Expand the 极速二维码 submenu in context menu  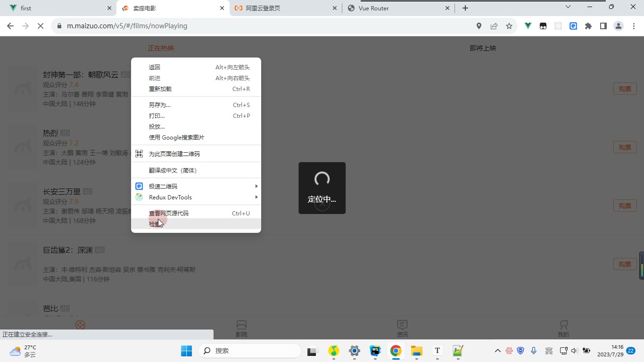196,186
